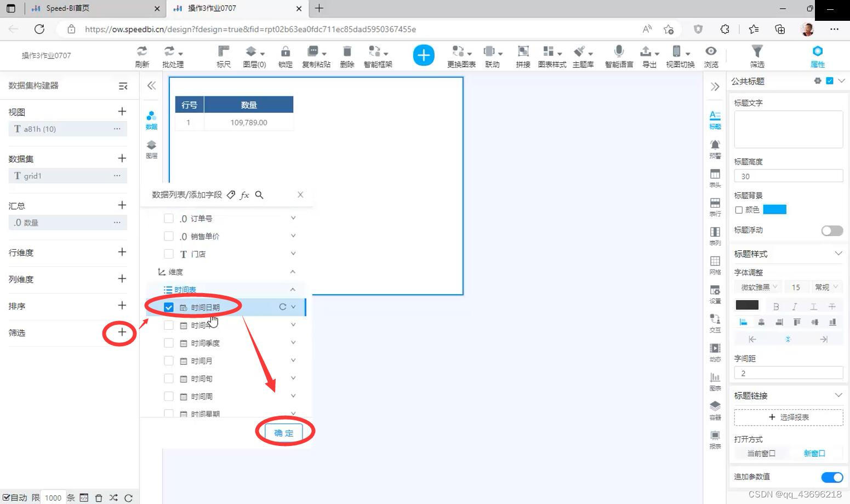This screenshot has width=850, height=504.
Task: Open the 属性 properties panel tab
Action: pos(817,56)
